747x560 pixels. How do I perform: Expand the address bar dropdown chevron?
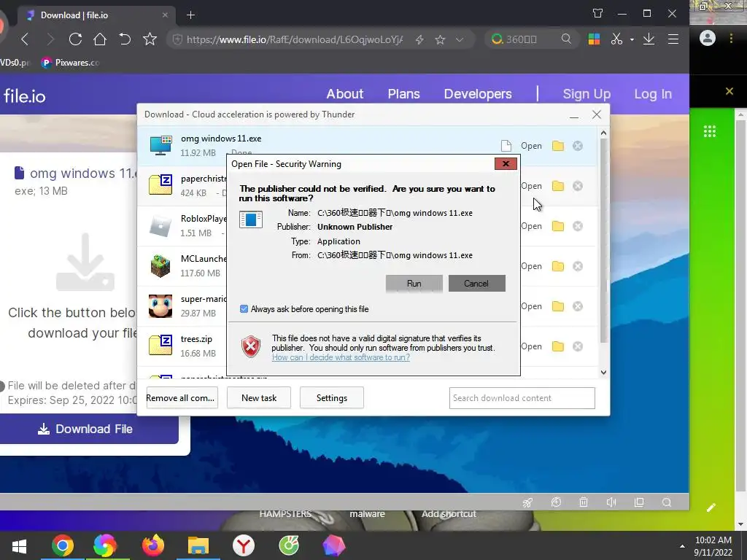coord(460,39)
